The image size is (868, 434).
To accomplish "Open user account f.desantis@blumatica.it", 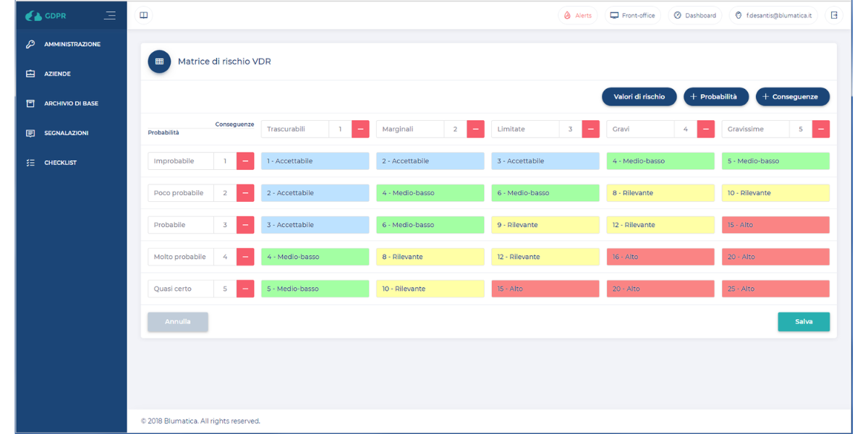I will (773, 15).
